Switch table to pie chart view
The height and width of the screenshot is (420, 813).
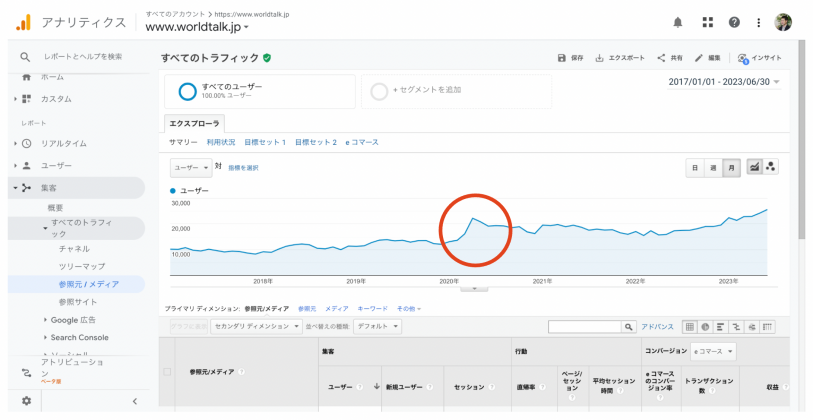click(705, 327)
